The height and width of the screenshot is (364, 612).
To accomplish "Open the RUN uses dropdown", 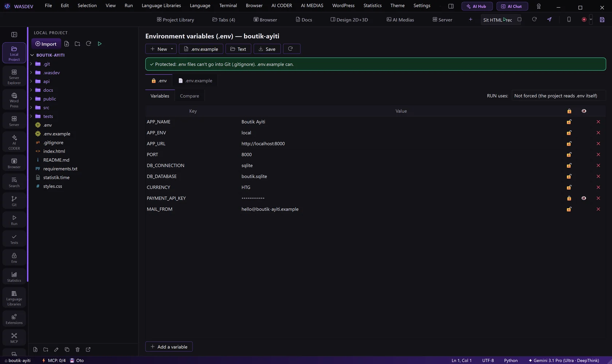I will pos(558,96).
